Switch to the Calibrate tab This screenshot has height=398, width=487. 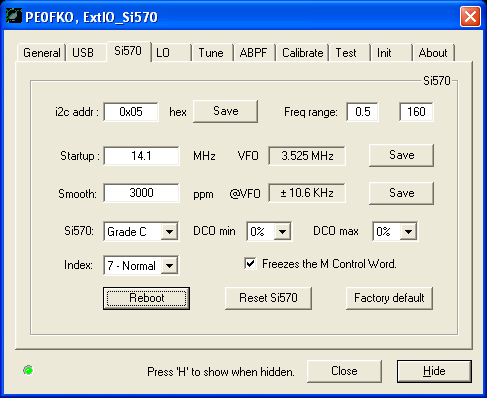pos(302,53)
